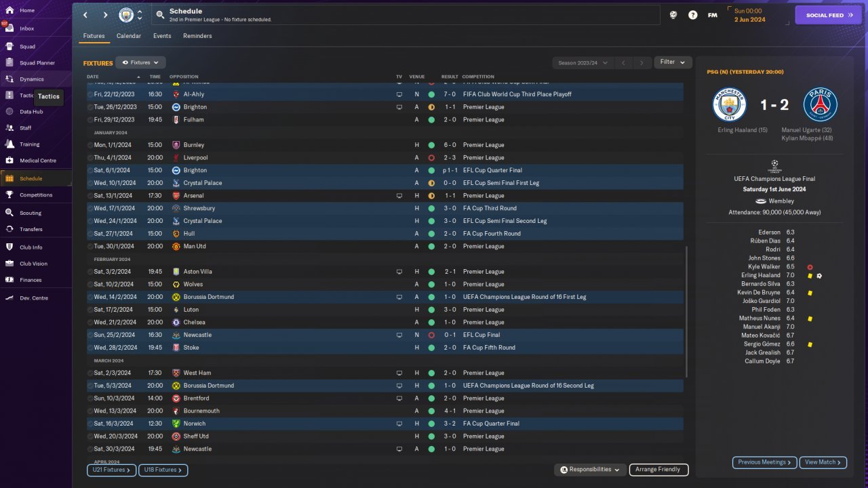Viewport: 868px width, 488px height.
Task: Select the Fixtures tab
Action: [94, 36]
